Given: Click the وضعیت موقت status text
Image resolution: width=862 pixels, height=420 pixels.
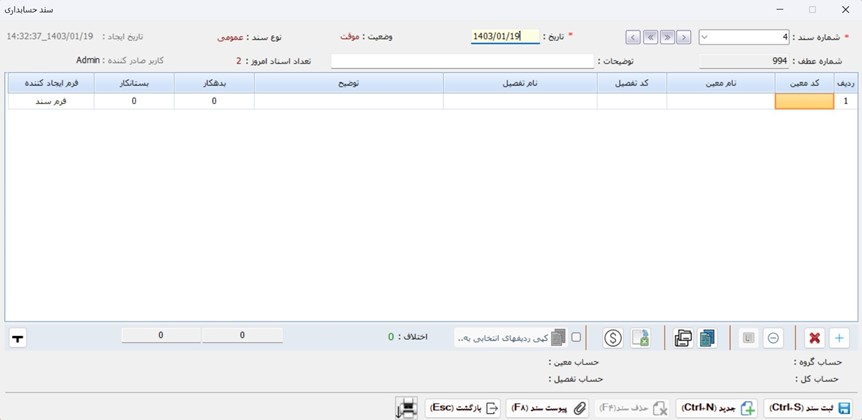Looking at the screenshot, I should pyautogui.click(x=366, y=37).
